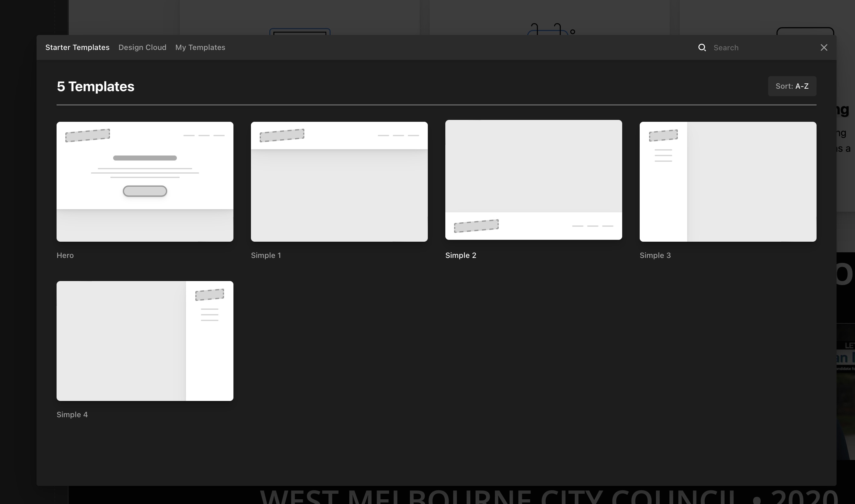Switch to the Design Cloud tab
This screenshot has height=504, width=855.
[142, 47]
